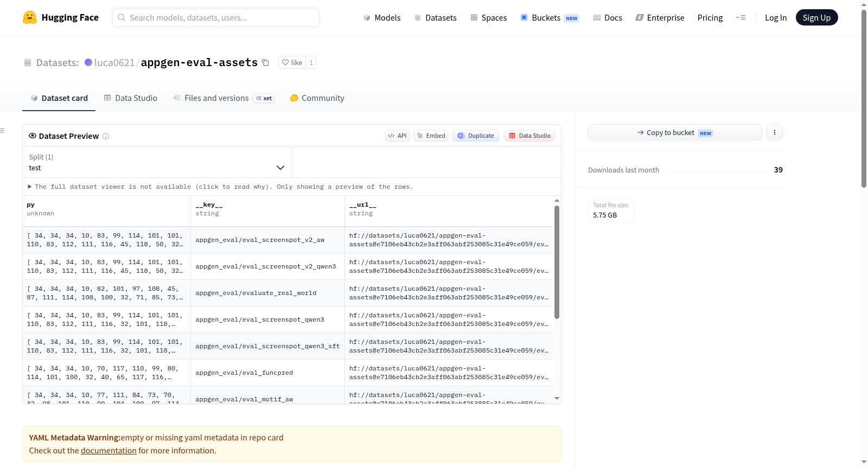Select the evaluate_real_world key cell
Screen dimensions: 868x467
(x=267, y=293)
